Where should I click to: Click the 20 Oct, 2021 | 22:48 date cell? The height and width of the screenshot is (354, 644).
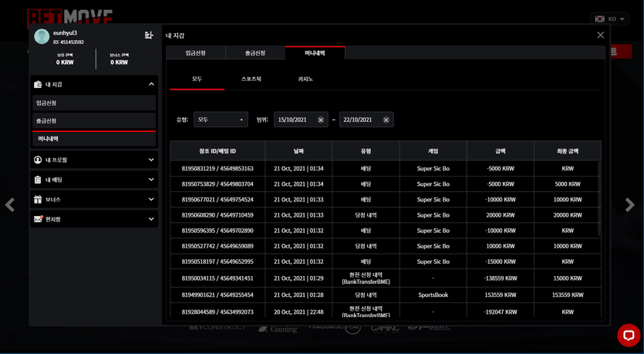[x=298, y=312]
